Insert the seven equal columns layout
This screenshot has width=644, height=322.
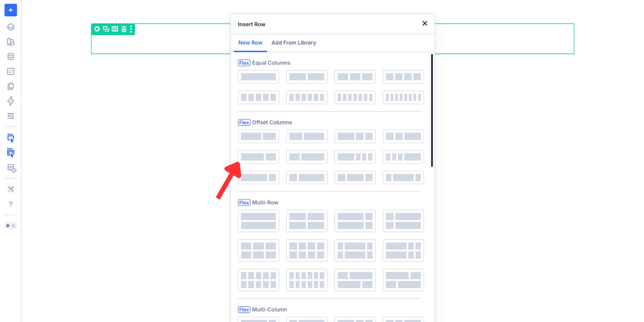point(355,97)
